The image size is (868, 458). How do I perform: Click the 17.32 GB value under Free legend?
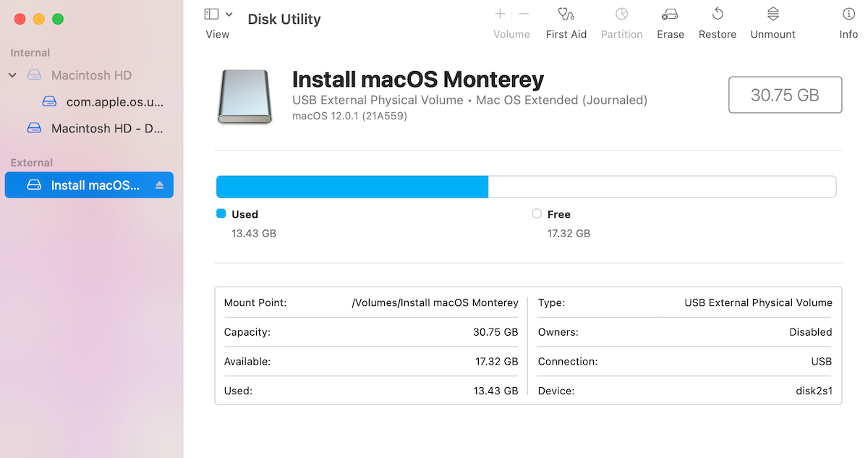[x=569, y=233]
